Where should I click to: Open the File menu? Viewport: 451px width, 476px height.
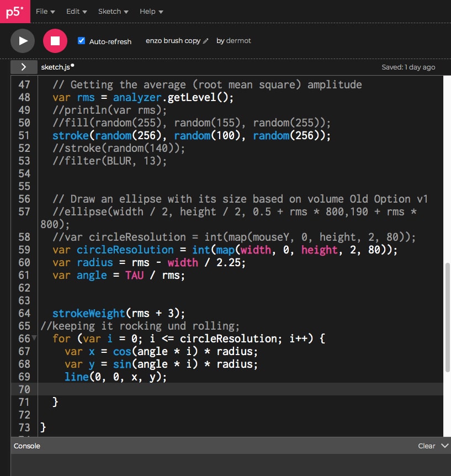click(x=45, y=12)
